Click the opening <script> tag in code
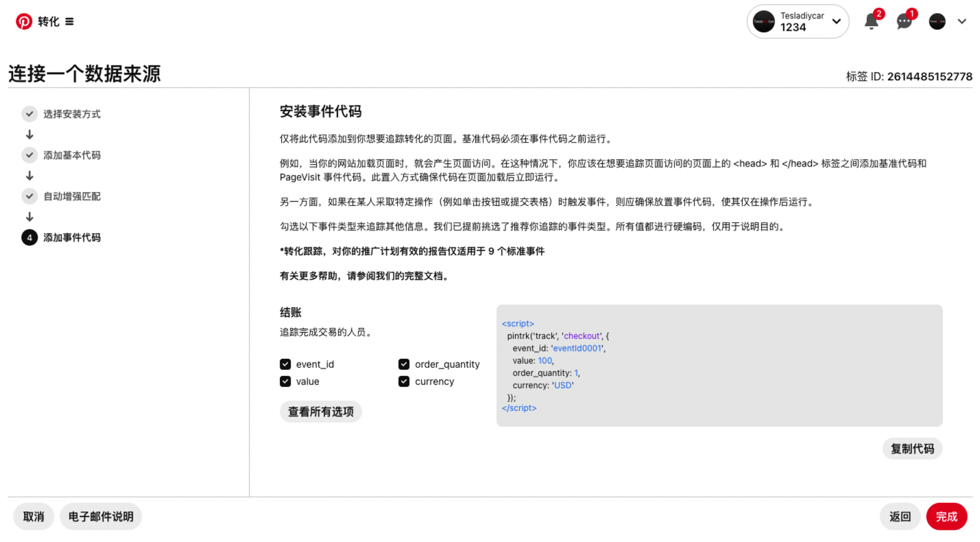The width and height of the screenshot is (980, 542). click(x=518, y=323)
